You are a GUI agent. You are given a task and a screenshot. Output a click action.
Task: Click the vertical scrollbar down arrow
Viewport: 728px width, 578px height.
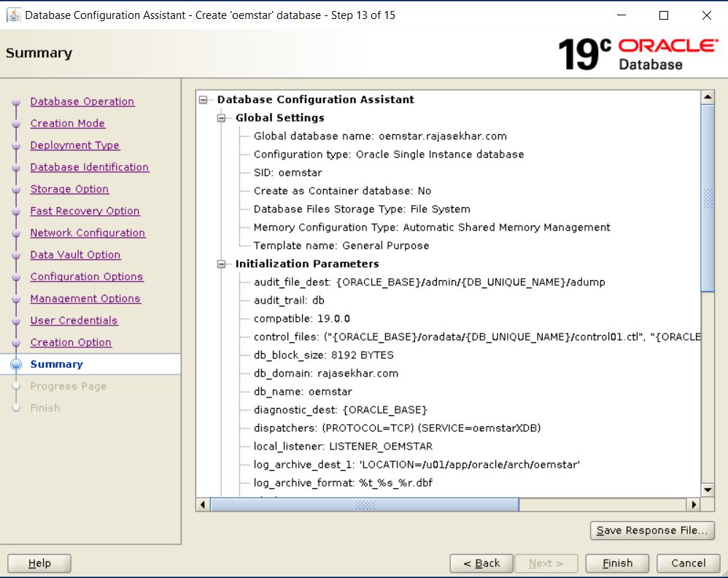(x=708, y=490)
